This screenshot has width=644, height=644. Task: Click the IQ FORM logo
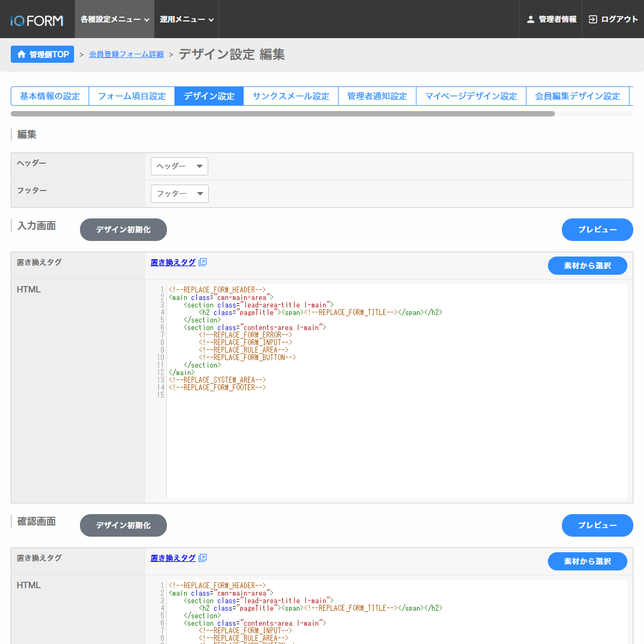pos(37,20)
